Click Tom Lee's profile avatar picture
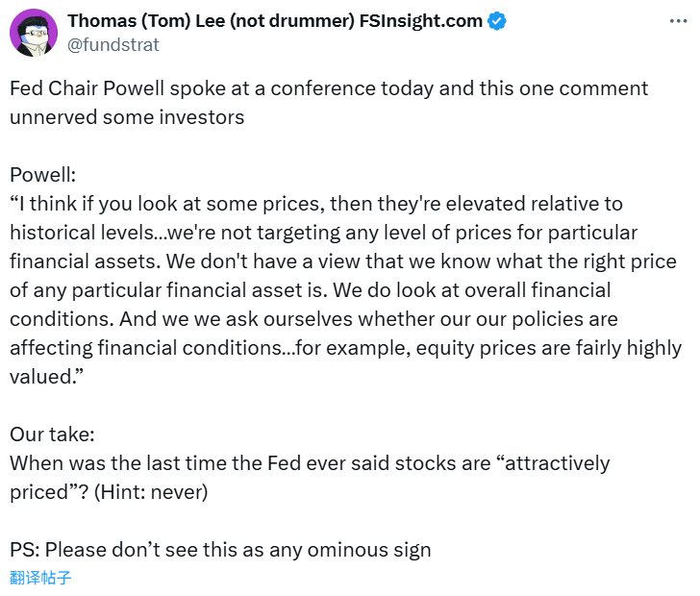 pos(35,33)
